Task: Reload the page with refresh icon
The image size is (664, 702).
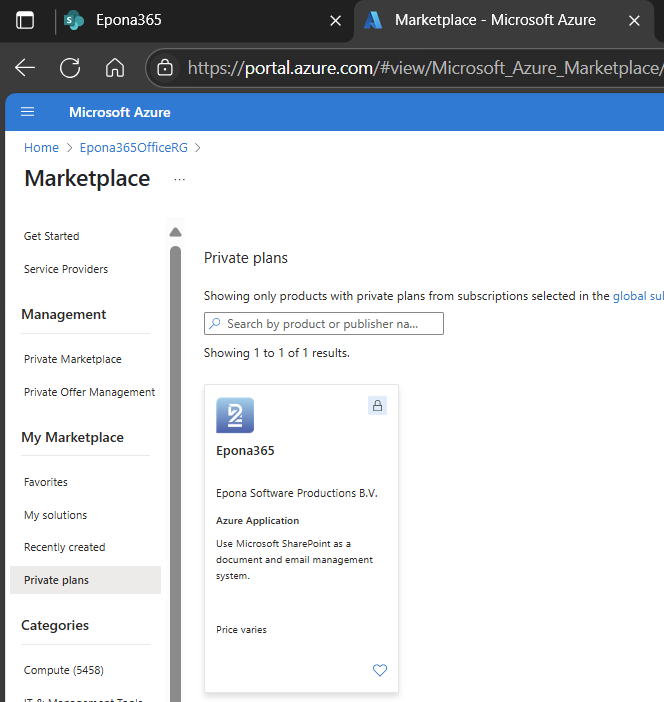Action: point(70,68)
